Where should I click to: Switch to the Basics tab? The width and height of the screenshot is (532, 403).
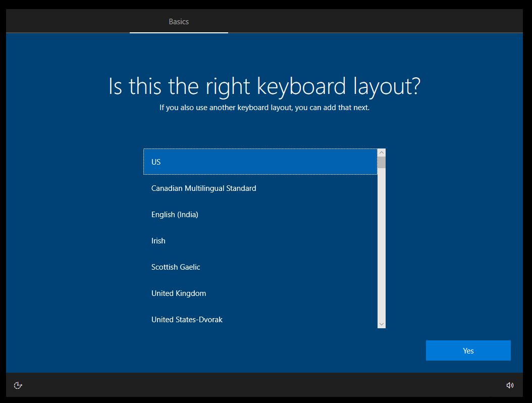[179, 22]
